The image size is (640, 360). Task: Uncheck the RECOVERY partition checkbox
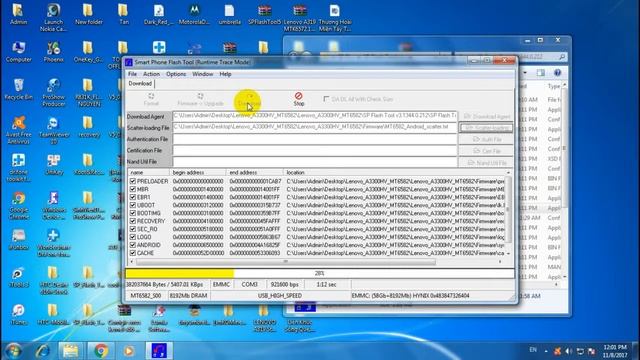click(x=133, y=221)
